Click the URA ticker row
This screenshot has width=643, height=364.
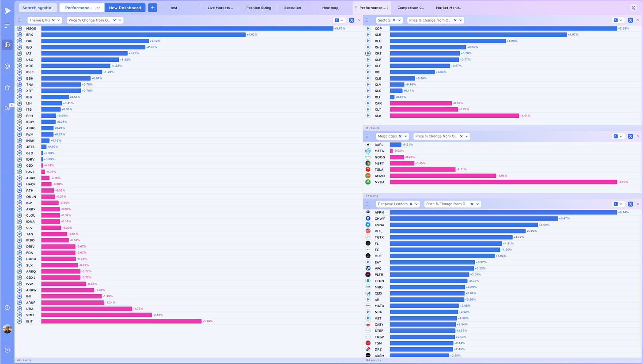coord(189,309)
